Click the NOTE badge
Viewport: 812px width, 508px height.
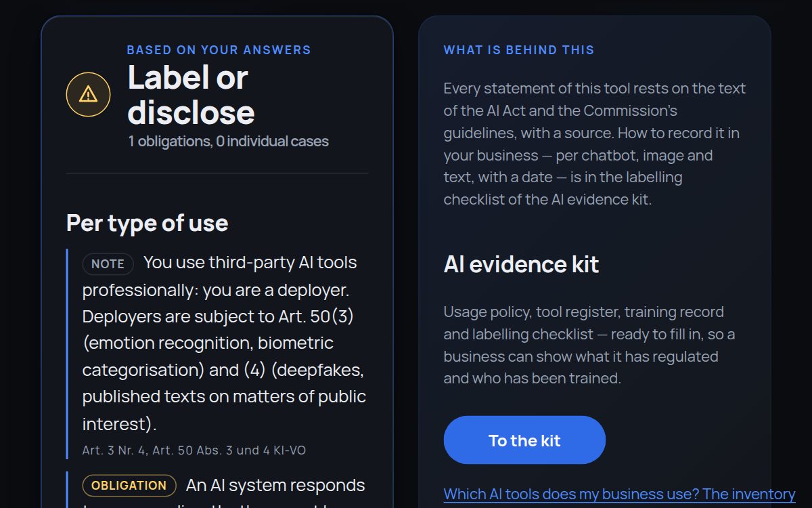tap(108, 263)
